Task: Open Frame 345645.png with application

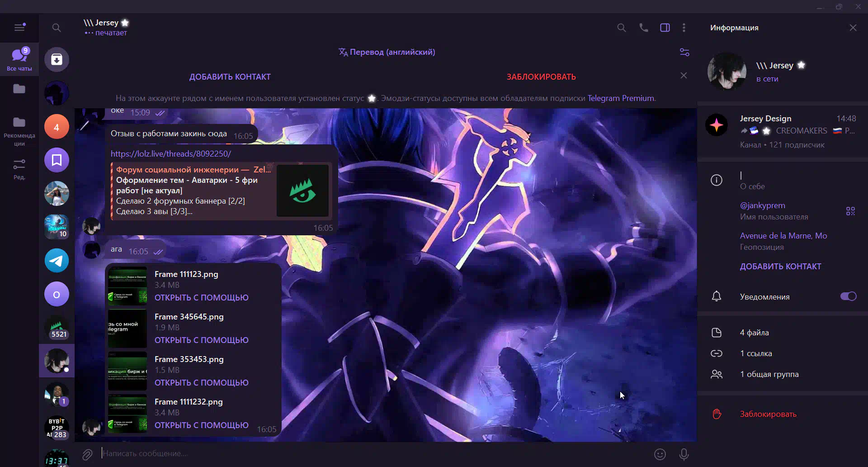Action: (202, 340)
